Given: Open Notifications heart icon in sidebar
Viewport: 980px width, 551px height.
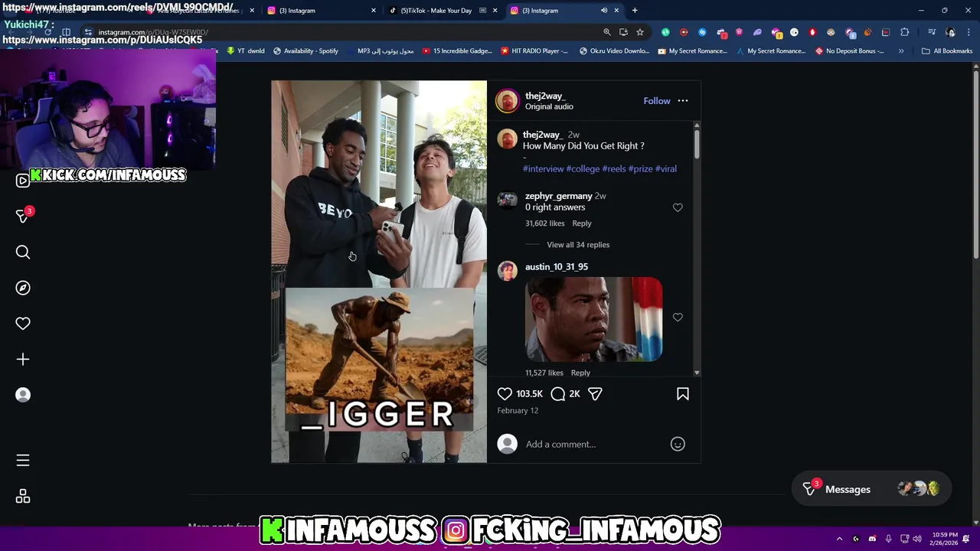Looking at the screenshot, I should (x=23, y=324).
